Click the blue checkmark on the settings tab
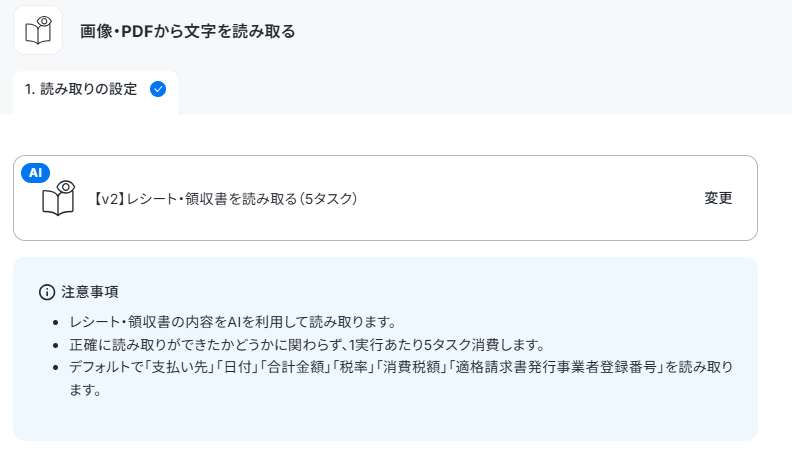Image resolution: width=792 pixels, height=468 pixels. [158, 89]
